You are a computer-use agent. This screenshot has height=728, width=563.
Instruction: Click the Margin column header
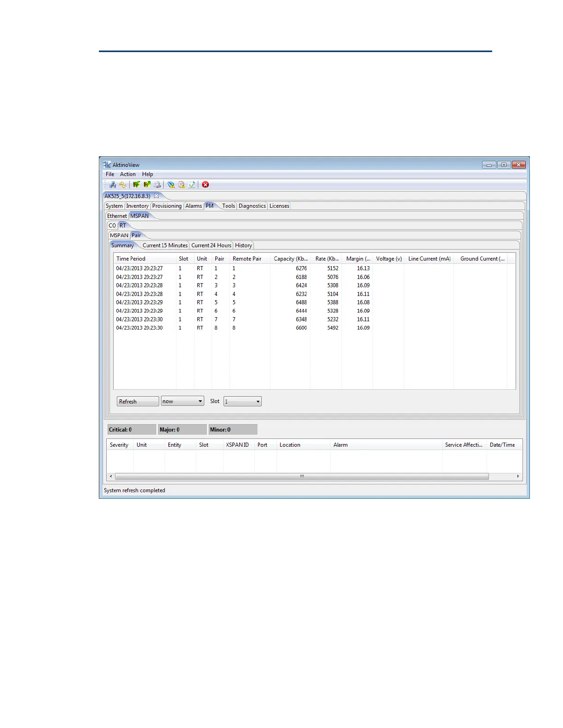[x=357, y=259]
